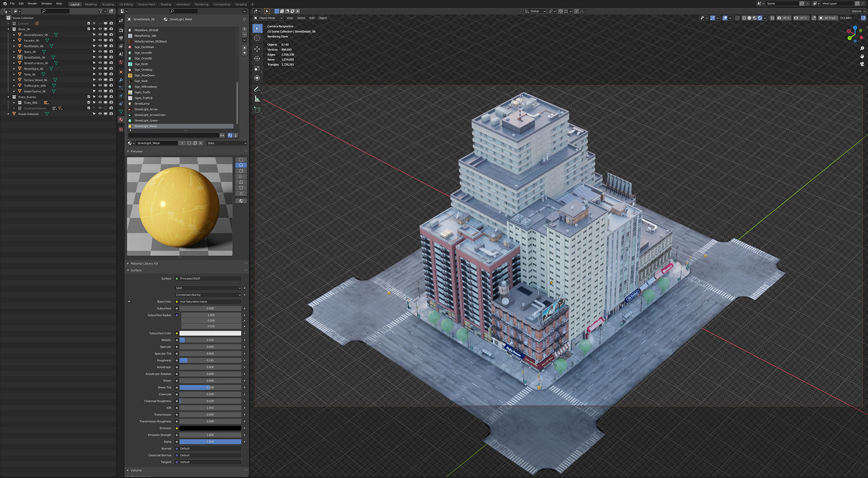Click the zoom magnifier gizmo in viewport
The width and height of the screenshot is (868, 478).
click(x=862, y=48)
